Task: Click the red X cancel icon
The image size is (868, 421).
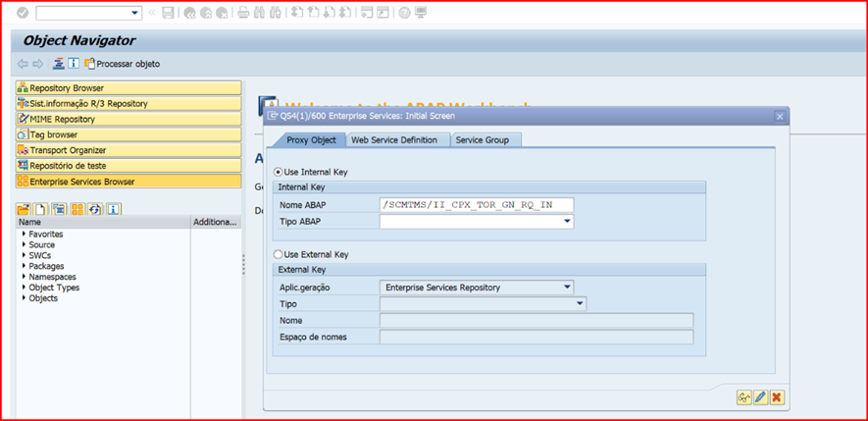Action: (776, 396)
